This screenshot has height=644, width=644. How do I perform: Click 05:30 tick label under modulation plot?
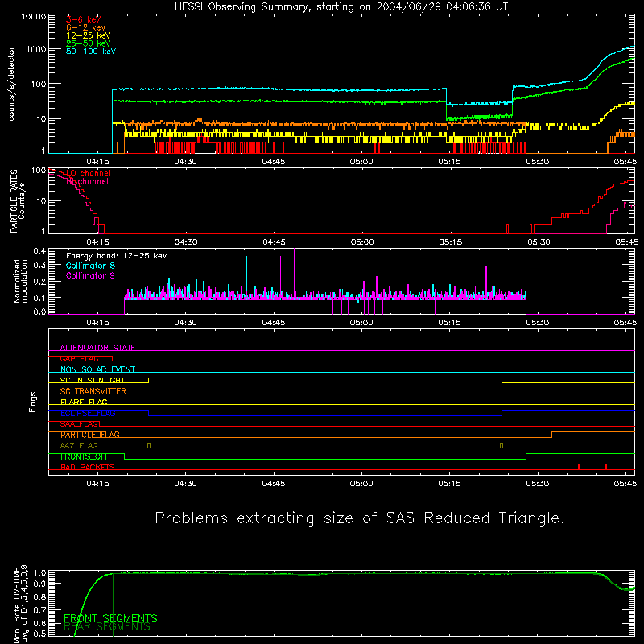[x=537, y=323]
